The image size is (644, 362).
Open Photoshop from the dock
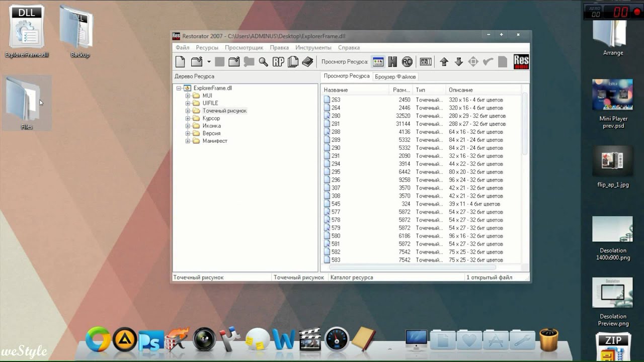click(151, 340)
